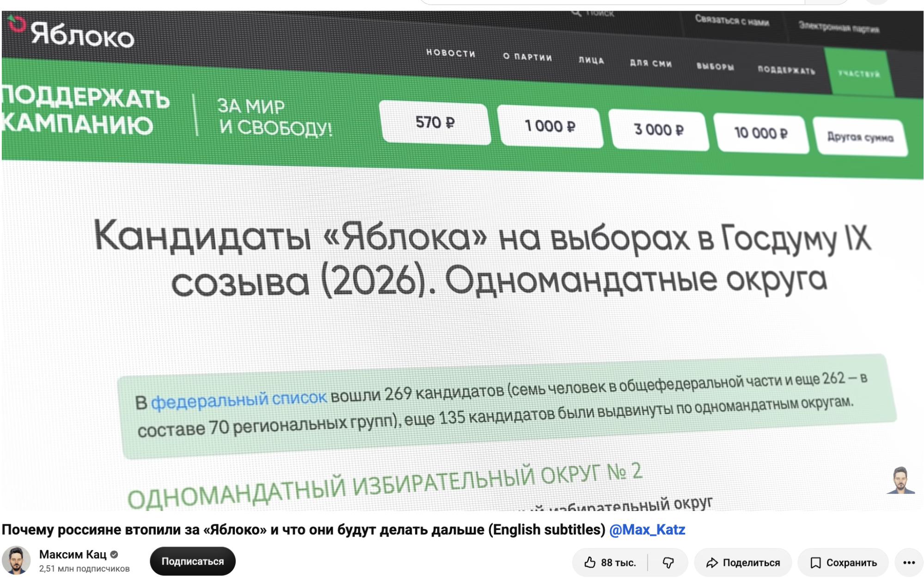This screenshot has height=585, width=924.
Task: Click the ЗА МИР И СВОБОДУ! slogan
Action: click(275, 117)
